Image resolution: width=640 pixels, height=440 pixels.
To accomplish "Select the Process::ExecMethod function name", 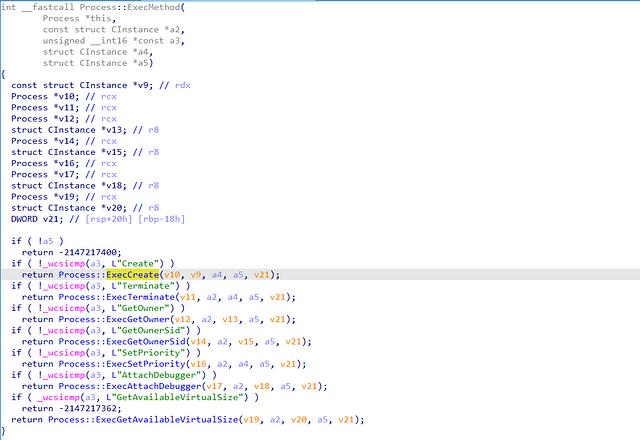I will pyautogui.click(x=130, y=7).
